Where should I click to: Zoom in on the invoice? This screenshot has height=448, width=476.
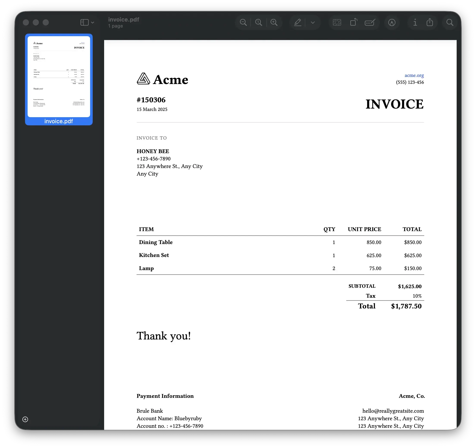point(274,22)
